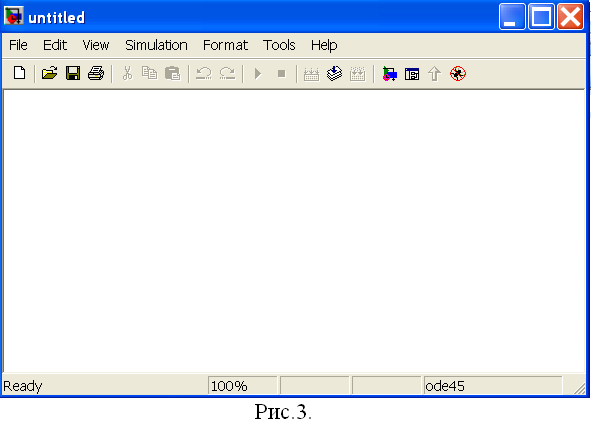
Task: Open a model file via folder icon
Action: click(49, 73)
